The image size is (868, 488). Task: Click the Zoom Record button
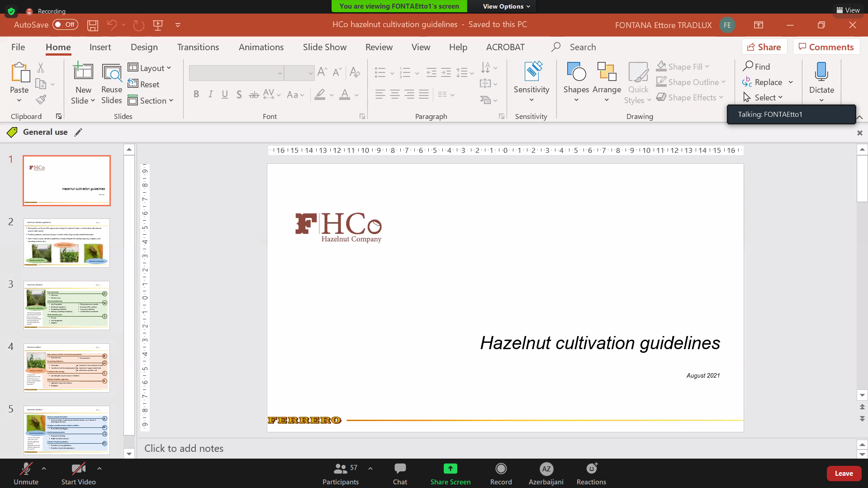pyautogui.click(x=501, y=474)
